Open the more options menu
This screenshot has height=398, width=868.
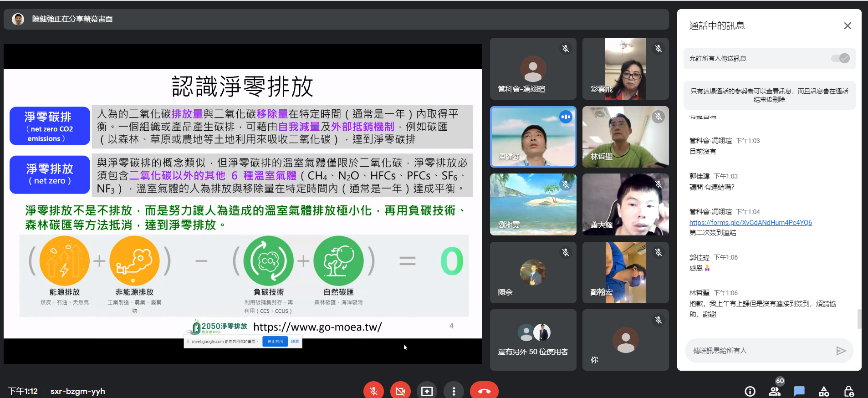click(454, 391)
